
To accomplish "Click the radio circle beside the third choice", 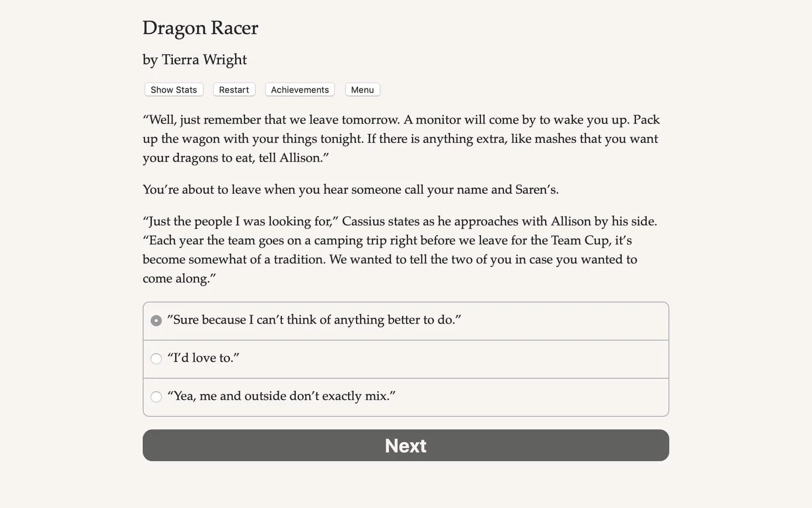I will (x=156, y=397).
